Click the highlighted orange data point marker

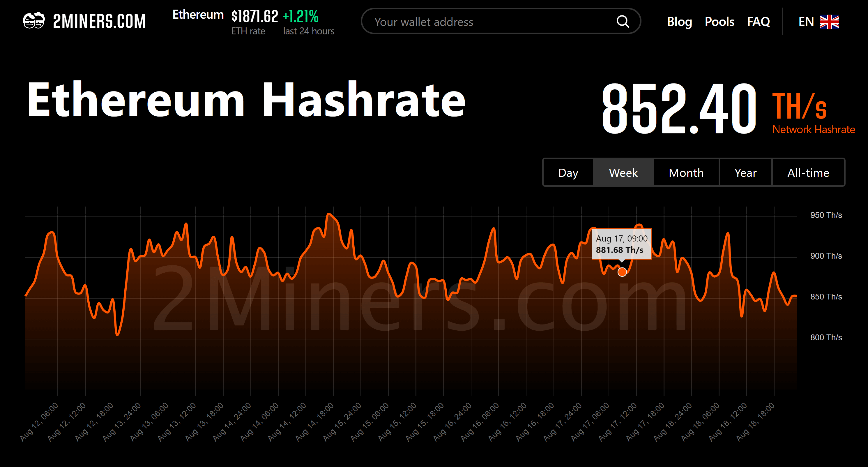622,272
